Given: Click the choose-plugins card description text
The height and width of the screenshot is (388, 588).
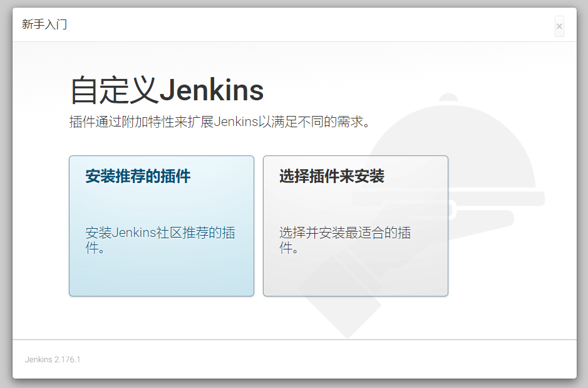Looking at the screenshot, I should pyautogui.click(x=352, y=240).
